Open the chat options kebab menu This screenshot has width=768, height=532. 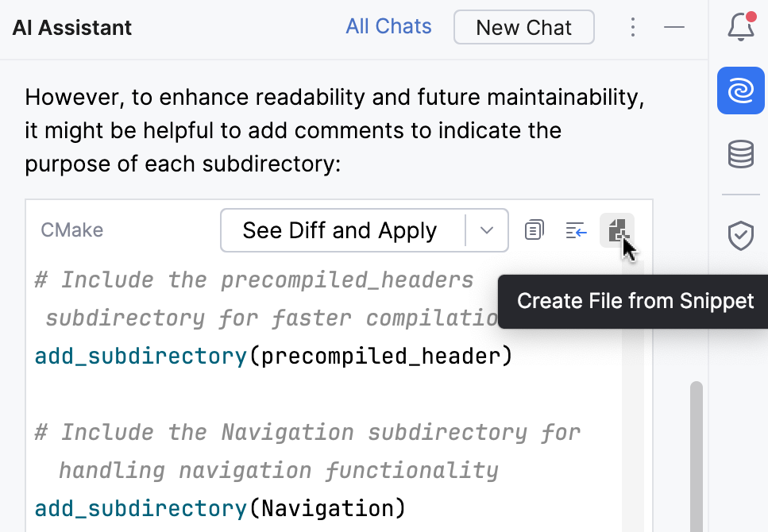click(633, 26)
